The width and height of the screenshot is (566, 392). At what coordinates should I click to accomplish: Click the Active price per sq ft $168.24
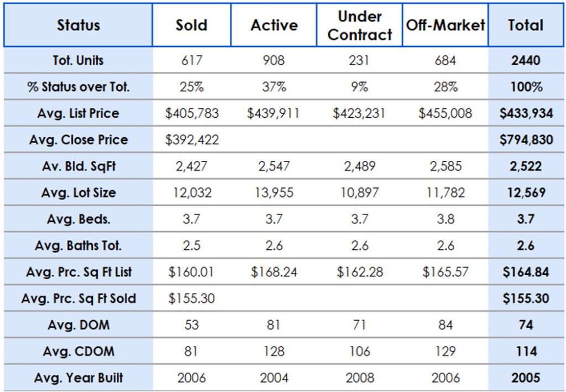pyautogui.click(x=274, y=272)
